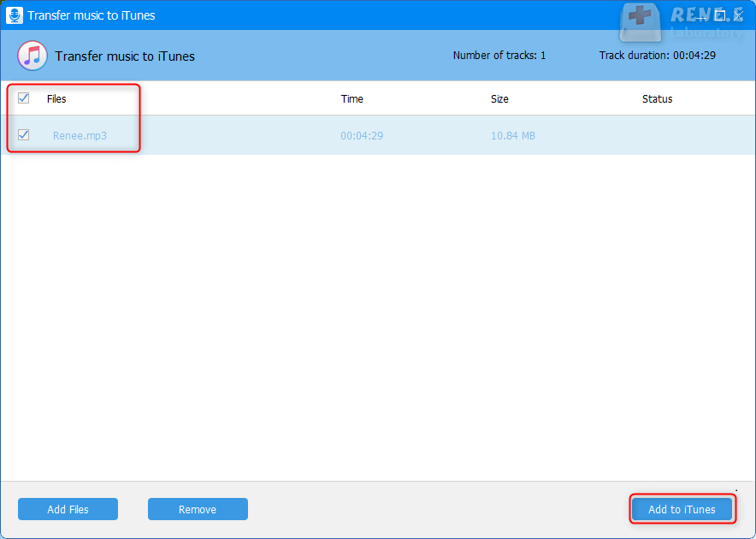Click the iTunes music note icon
Screen dimensions: 756x539
tap(32, 56)
